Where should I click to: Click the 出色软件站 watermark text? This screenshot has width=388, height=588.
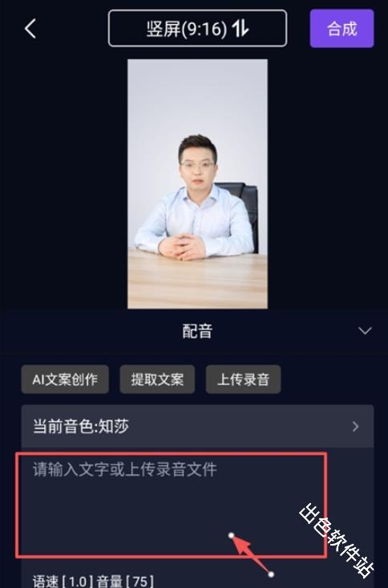337,541
